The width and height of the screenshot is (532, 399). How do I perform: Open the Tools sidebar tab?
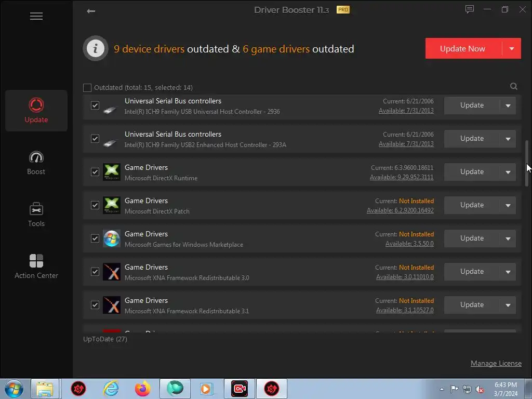pyautogui.click(x=36, y=215)
